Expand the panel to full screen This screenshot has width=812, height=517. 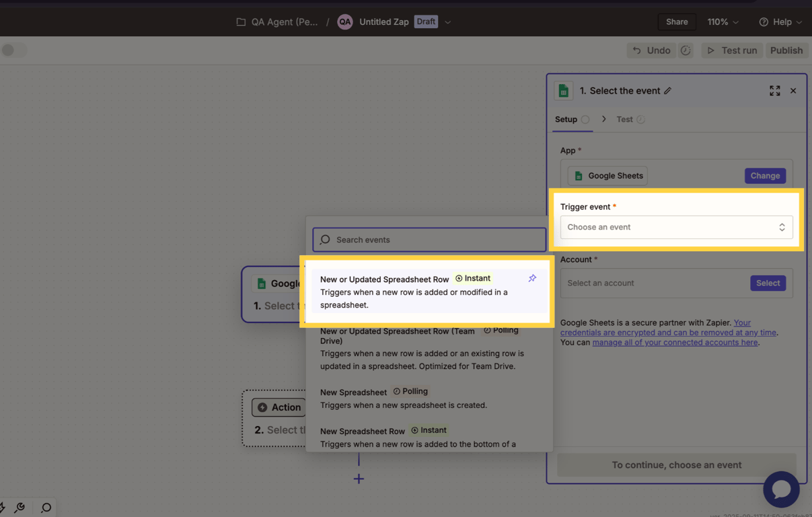[x=775, y=91]
